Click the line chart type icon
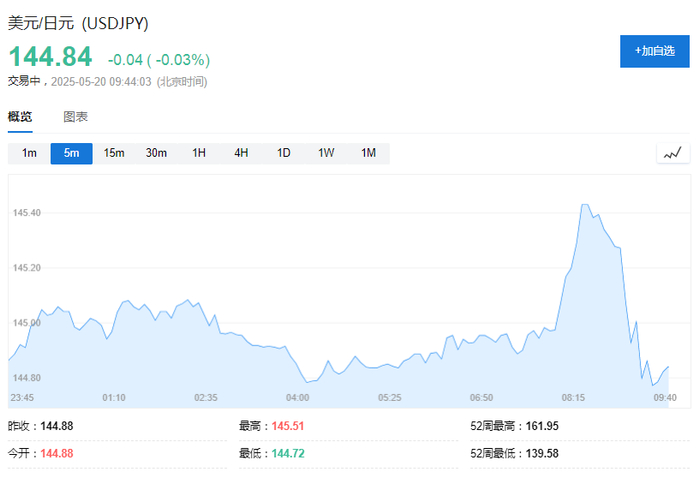Screen dimensions: 700x478 [x=673, y=153]
